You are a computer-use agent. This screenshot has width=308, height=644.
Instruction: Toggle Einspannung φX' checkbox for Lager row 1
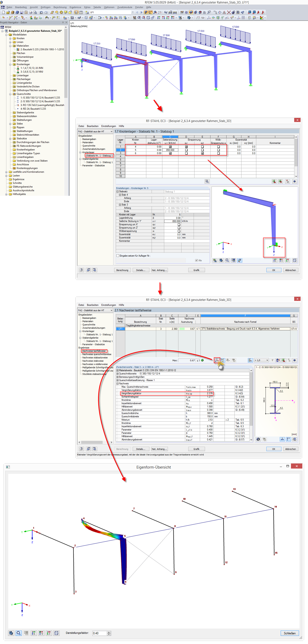(x=186, y=147)
